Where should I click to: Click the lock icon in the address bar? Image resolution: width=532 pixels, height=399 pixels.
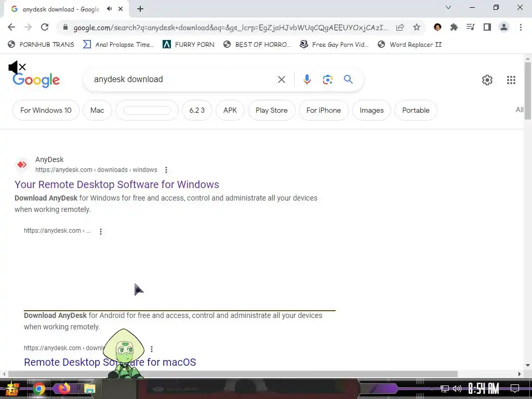(x=65, y=28)
